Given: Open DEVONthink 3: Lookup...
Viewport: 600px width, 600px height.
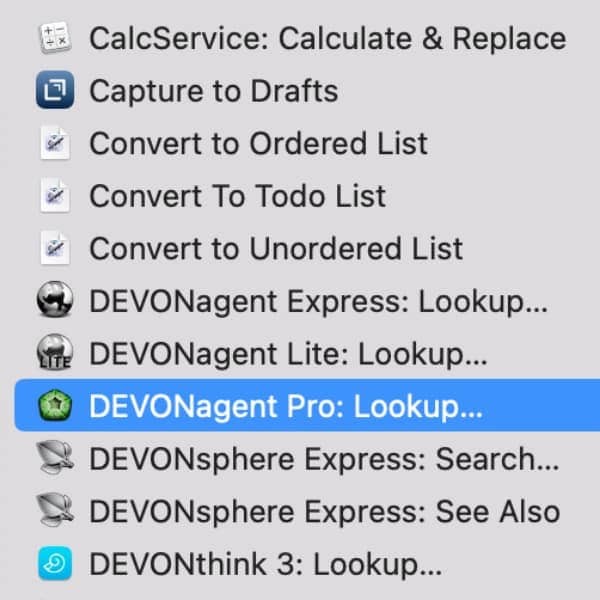Looking at the screenshot, I should [265, 566].
